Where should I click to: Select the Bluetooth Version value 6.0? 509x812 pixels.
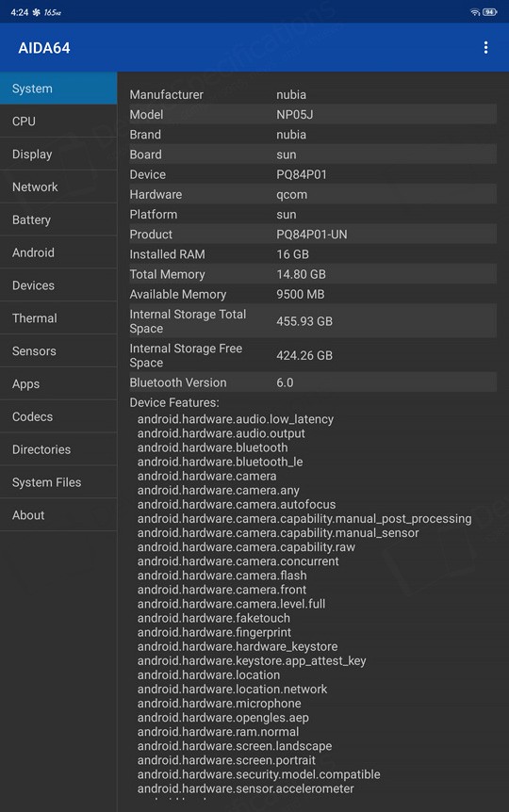[x=285, y=382]
